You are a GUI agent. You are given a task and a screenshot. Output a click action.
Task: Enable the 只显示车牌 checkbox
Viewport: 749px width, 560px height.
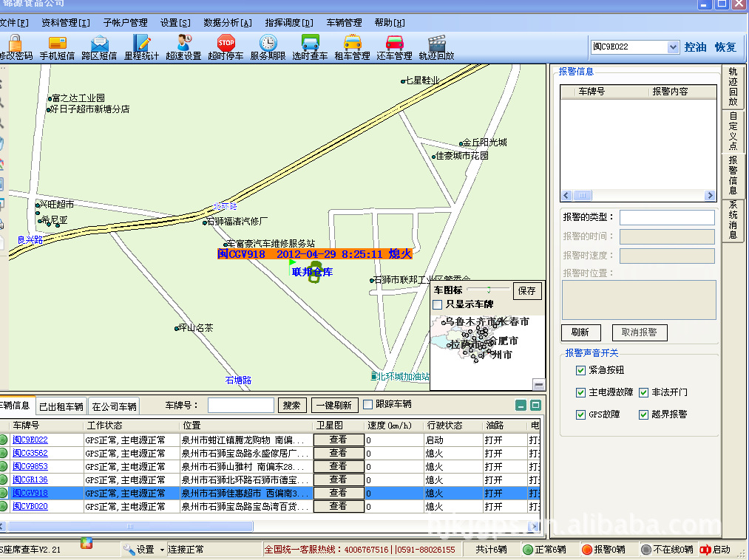(438, 304)
